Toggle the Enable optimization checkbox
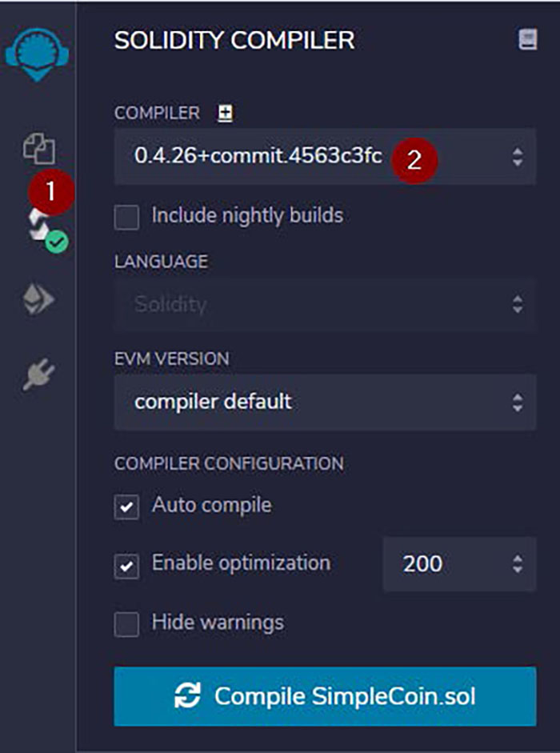 coord(126,565)
